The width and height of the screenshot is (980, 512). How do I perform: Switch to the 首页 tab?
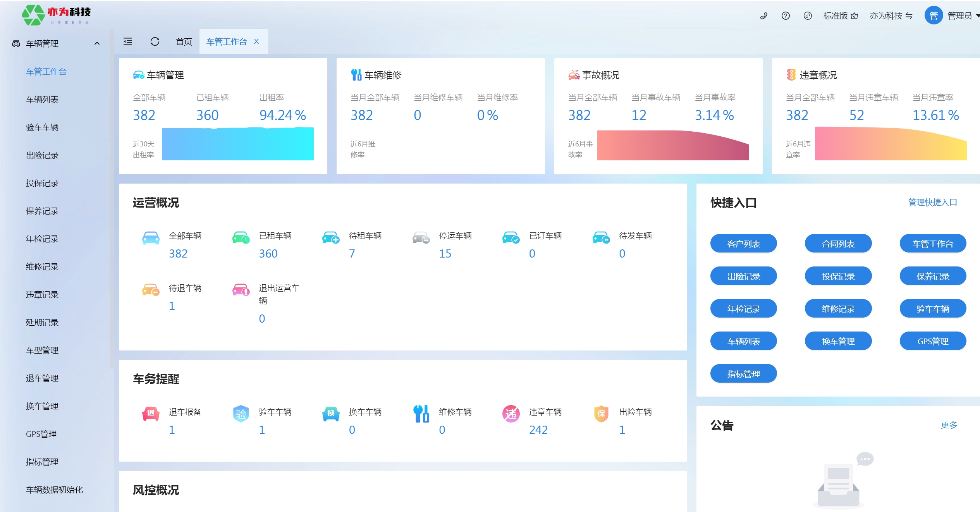184,42
